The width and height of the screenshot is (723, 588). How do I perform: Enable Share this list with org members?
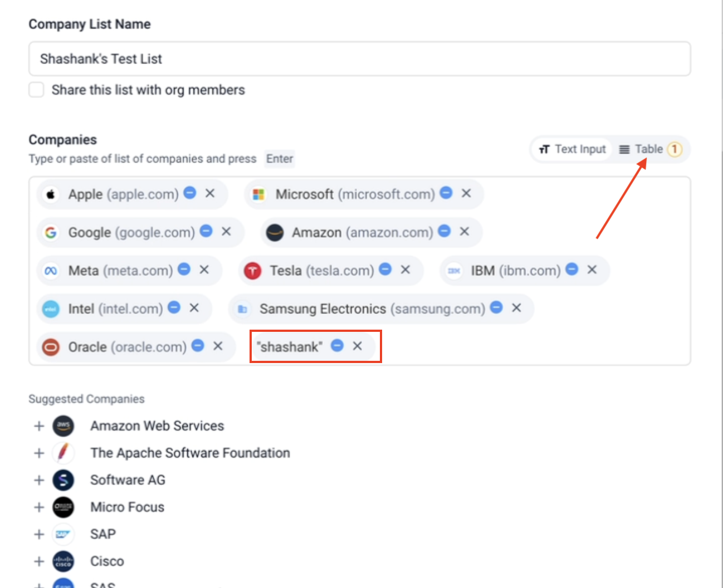click(37, 90)
